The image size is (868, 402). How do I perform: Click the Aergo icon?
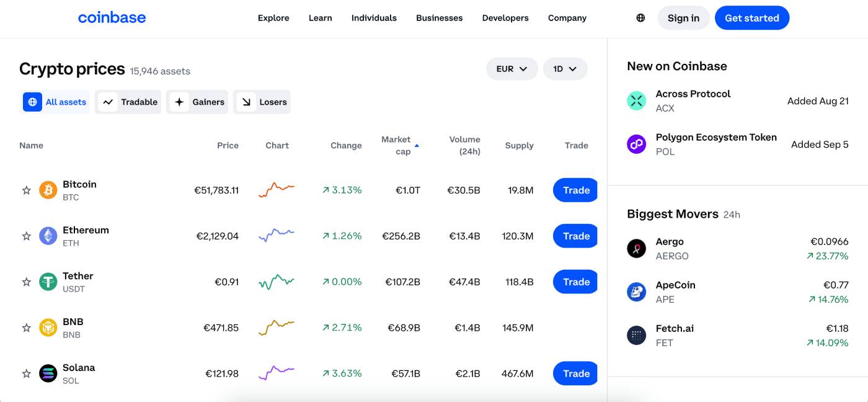coord(637,248)
